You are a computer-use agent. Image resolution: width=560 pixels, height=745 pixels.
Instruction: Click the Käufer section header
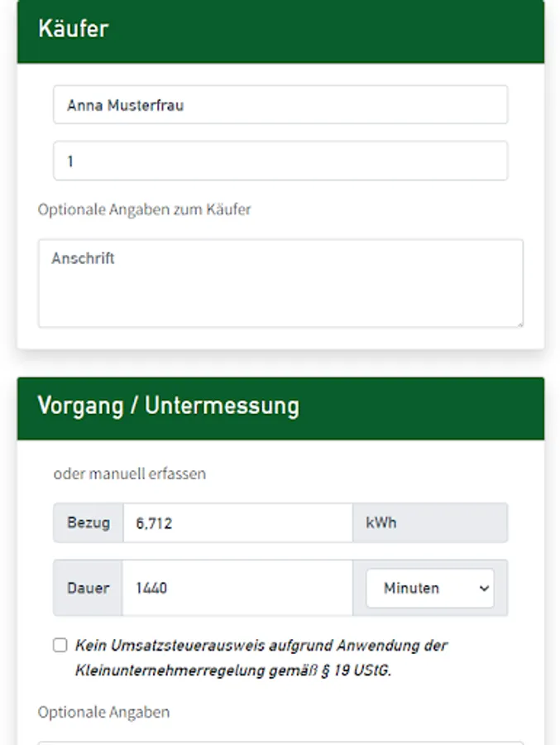pos(280,31)
